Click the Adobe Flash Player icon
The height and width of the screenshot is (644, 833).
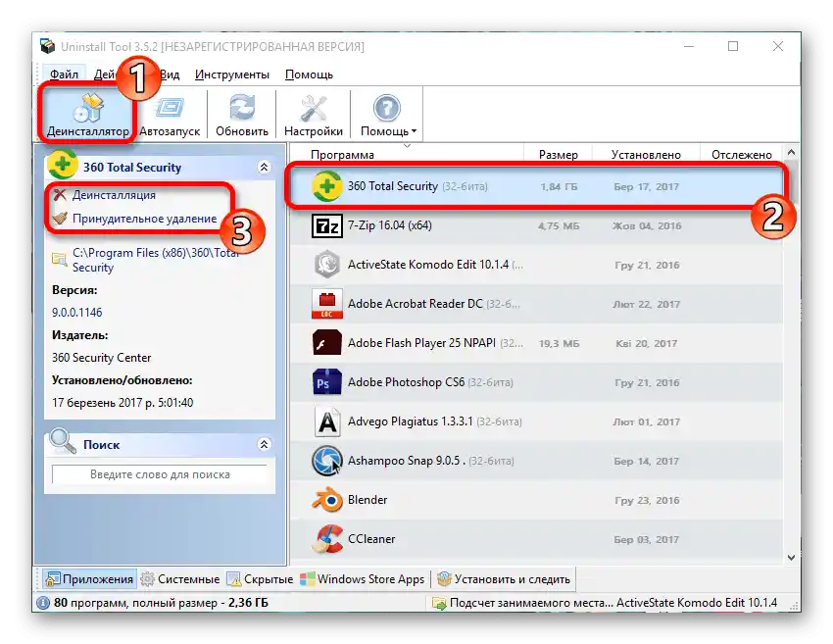click(x=326, y=343)
